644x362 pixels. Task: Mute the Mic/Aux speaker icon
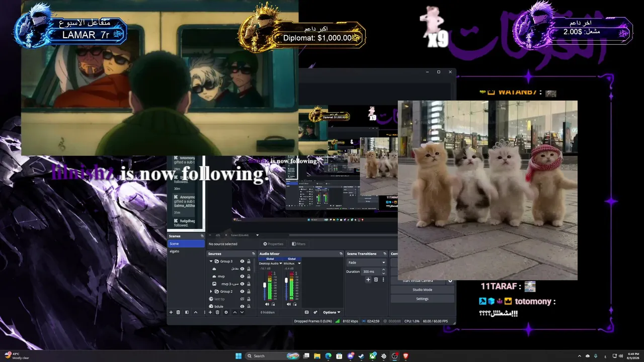tap(289, 304)
